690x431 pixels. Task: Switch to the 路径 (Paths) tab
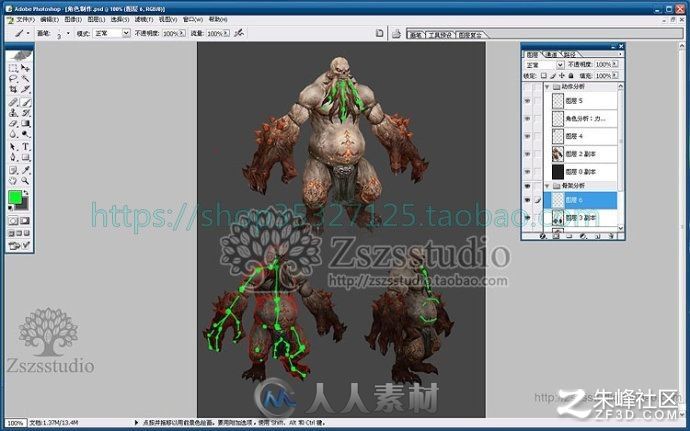(570, 55)
